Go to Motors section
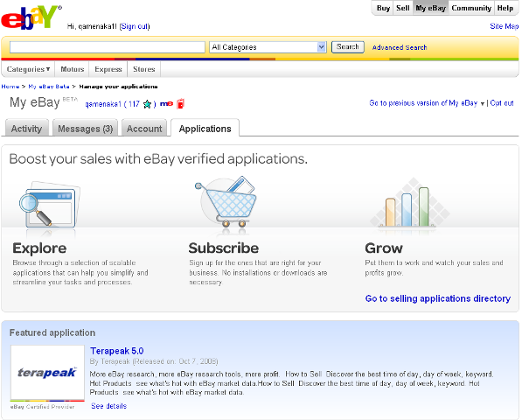This screenshot has height=420, width=522. tap(72, 69)
